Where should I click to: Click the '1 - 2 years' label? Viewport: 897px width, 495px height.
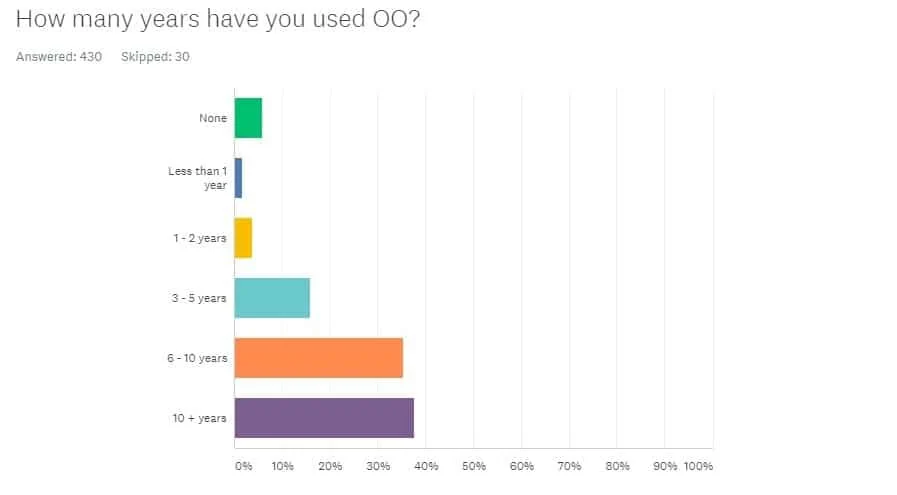point(200,238)
